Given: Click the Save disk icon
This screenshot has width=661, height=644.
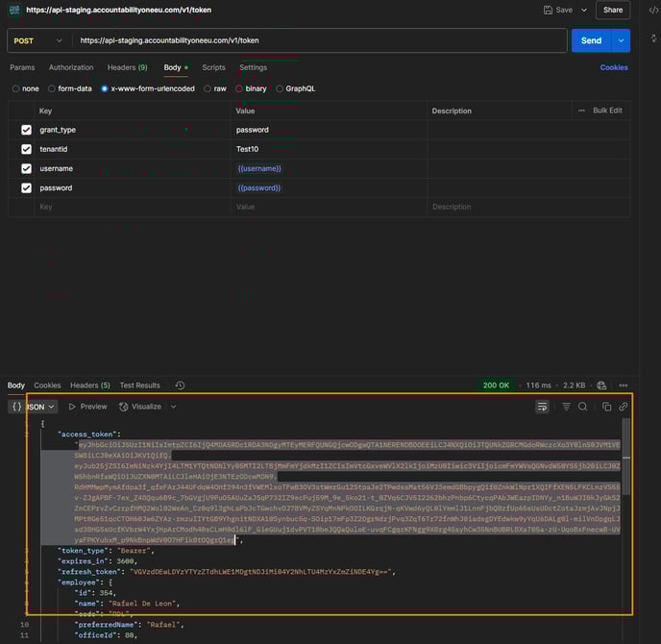Looking at the screenshot, I should coord(548,10).
